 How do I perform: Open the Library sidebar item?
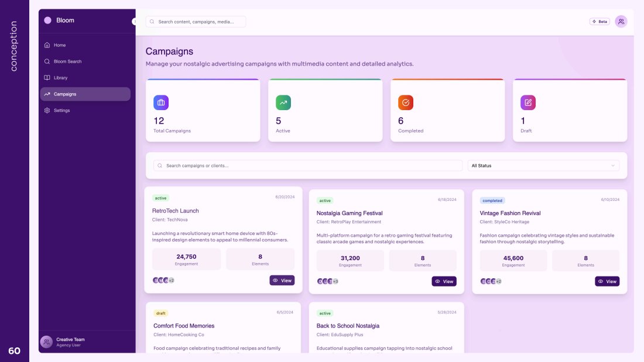pos(60,78)
